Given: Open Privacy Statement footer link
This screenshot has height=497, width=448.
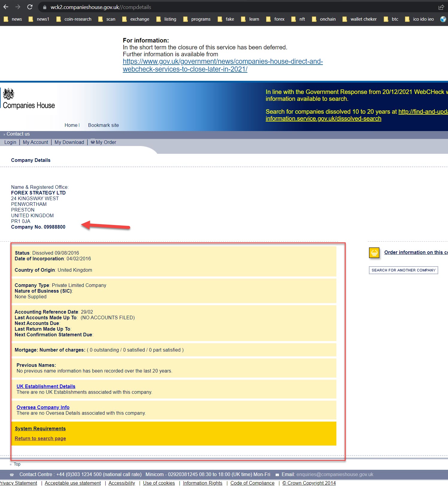Looking at the screenshot, I should (18, 483).
